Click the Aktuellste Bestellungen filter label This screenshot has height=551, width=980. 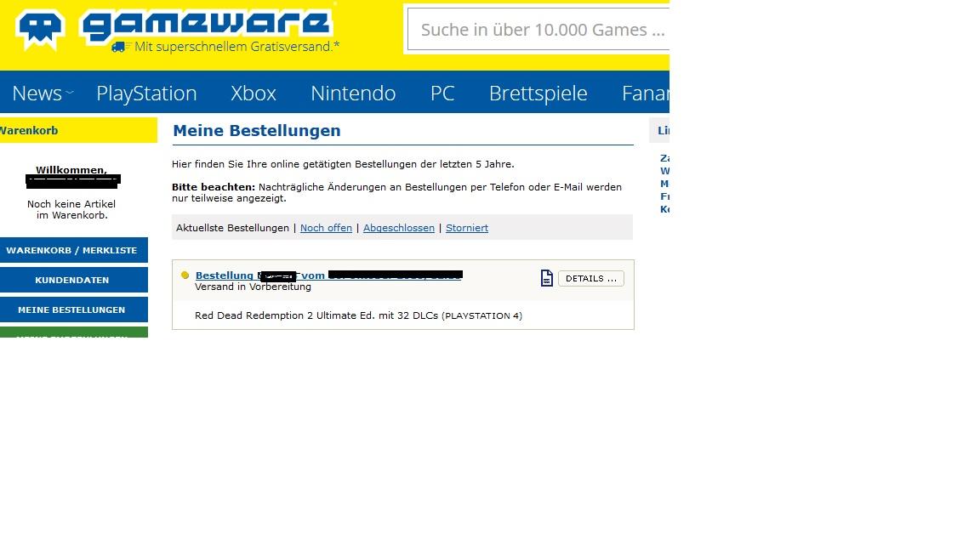[x=232, y=228]
